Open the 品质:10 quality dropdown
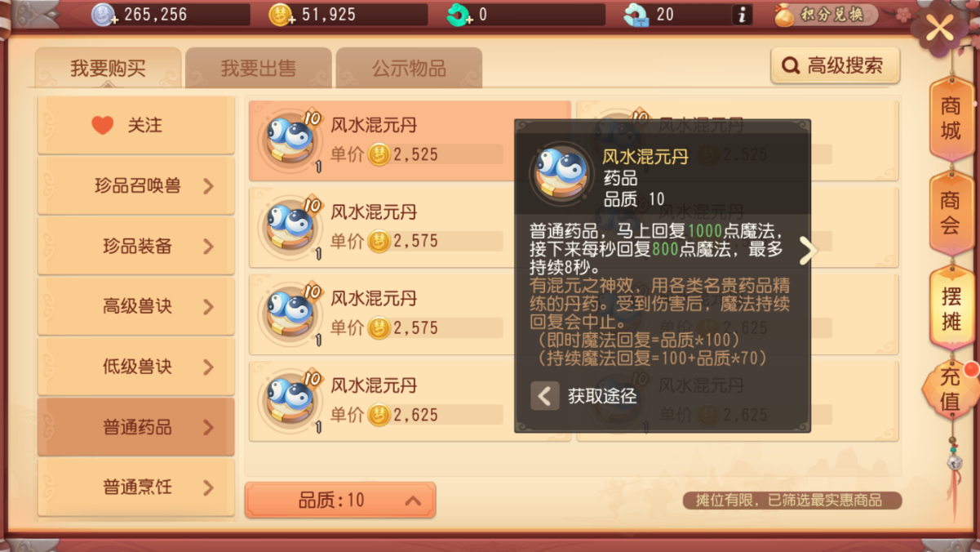 tap(340, 500)
